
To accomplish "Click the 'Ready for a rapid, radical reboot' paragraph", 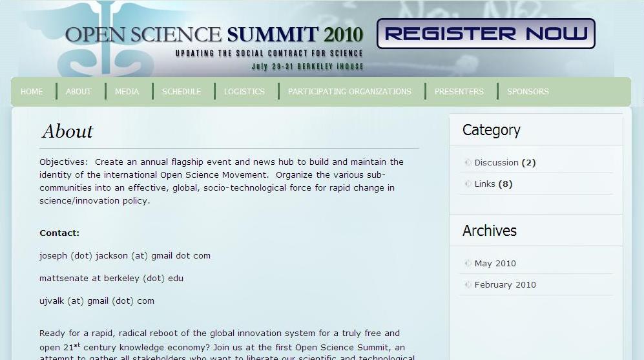I will [227, 344].
